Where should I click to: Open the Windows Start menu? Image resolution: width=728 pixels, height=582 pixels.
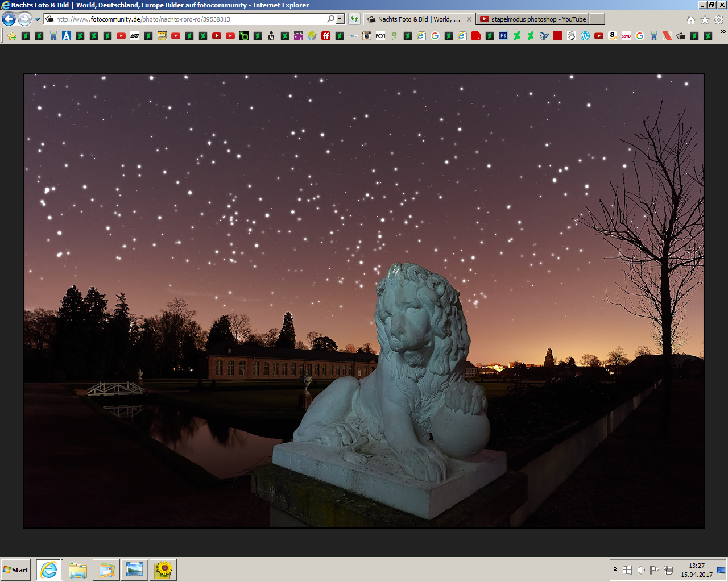16,569
